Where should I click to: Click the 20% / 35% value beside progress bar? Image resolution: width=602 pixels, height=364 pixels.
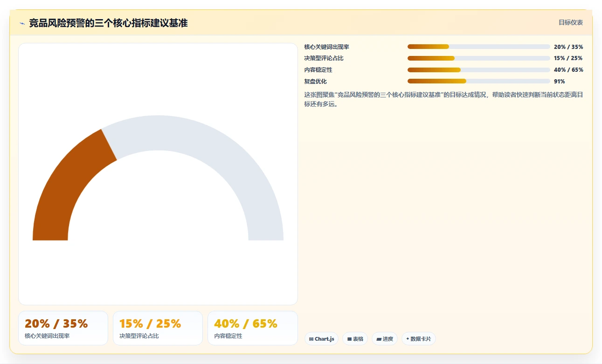568,47
